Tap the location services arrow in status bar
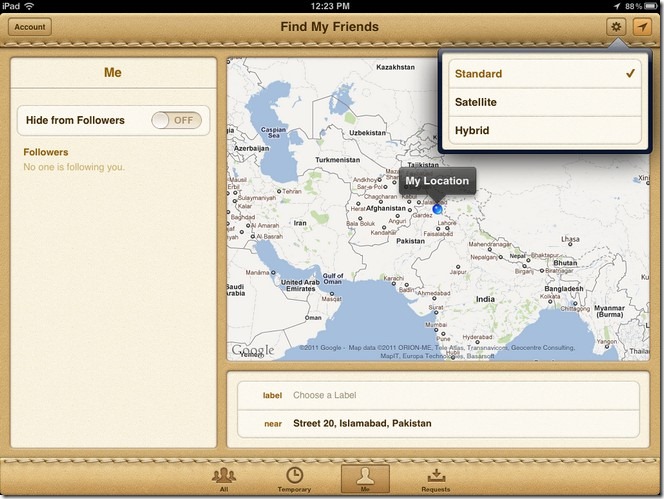The width and height of the screenshot is (664, 499). [617, 6]
